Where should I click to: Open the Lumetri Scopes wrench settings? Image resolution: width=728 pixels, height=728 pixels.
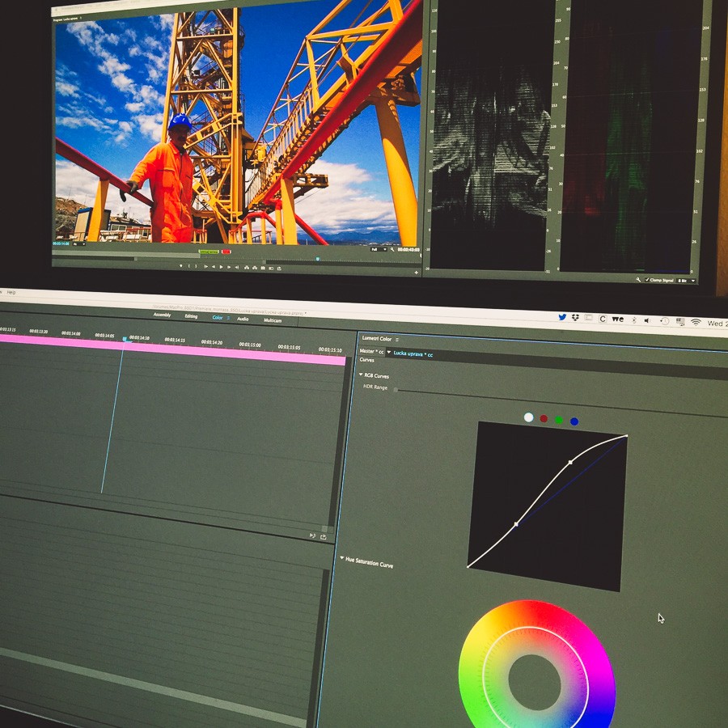(638, 280)
